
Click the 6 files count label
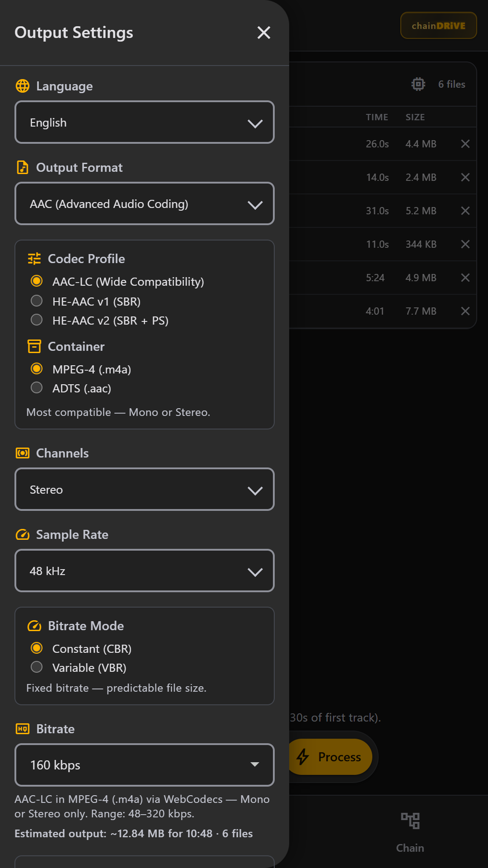452,84
